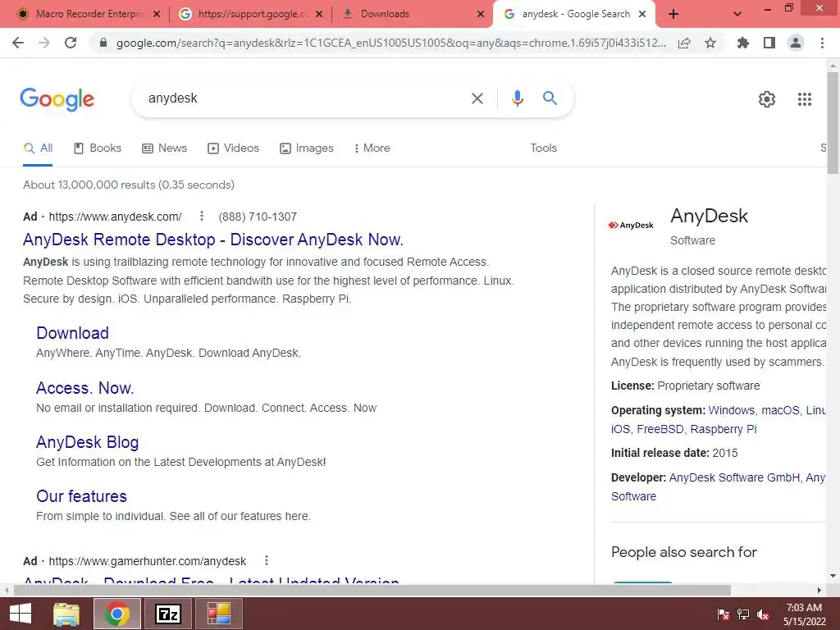This screenshot has width=840, height=630.
Task: Open the Our features sitelink
Action: click(x=81, y=496)
